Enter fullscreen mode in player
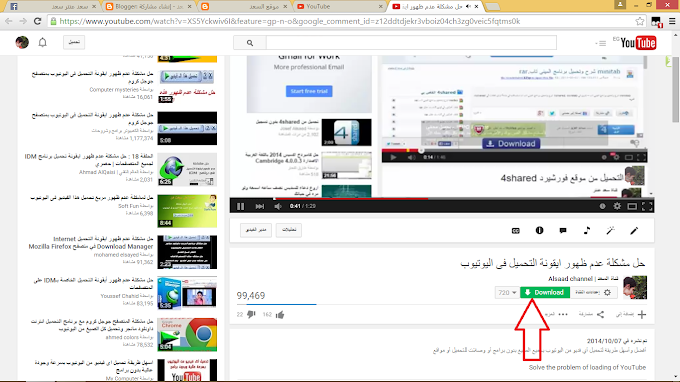This screenshot has width=680, height=382. coord(647,206)
